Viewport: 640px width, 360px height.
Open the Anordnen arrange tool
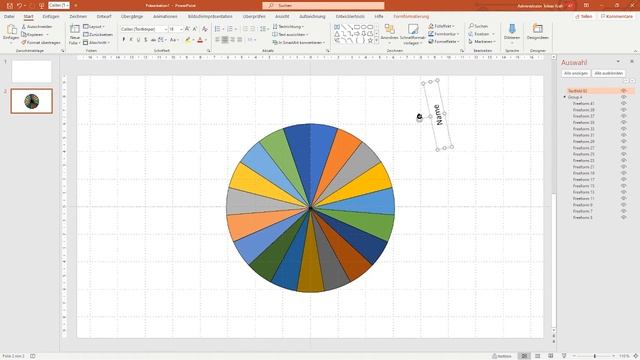point(389,33)
